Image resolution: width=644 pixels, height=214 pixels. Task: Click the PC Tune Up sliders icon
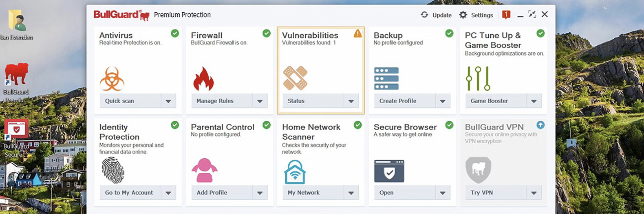pos(478,78)
